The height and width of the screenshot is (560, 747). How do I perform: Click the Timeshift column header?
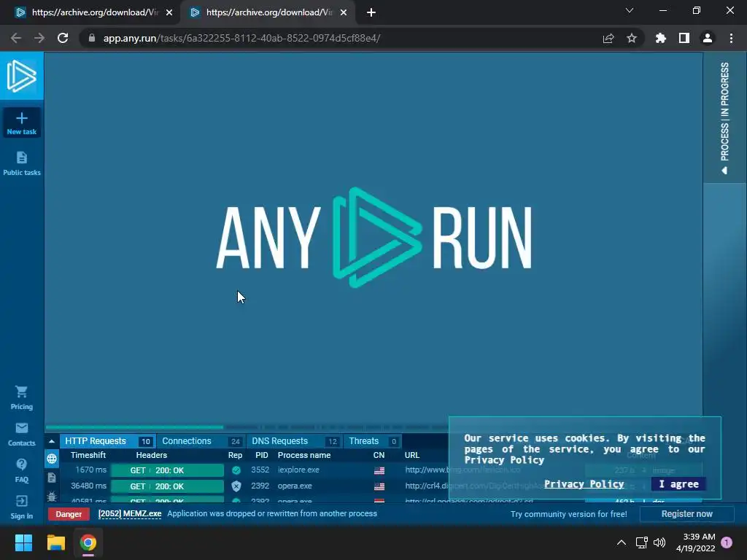pos(88,455)
